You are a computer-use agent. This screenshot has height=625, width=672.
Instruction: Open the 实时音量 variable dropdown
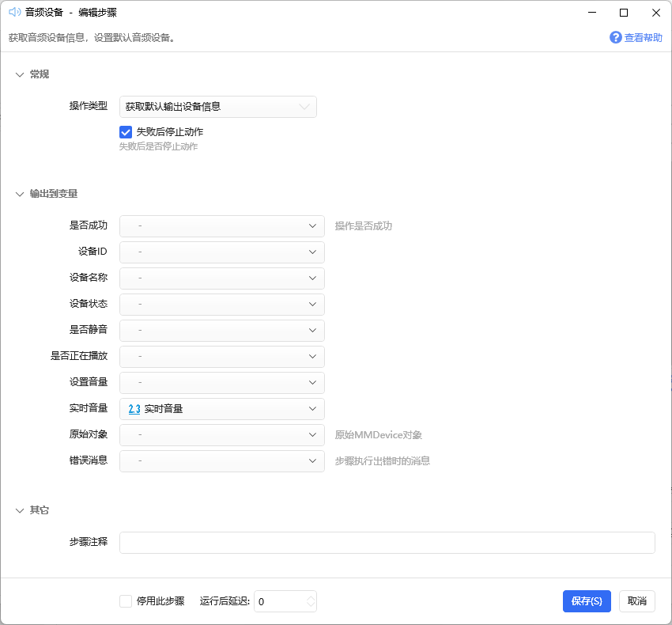[x=222, y=409]
